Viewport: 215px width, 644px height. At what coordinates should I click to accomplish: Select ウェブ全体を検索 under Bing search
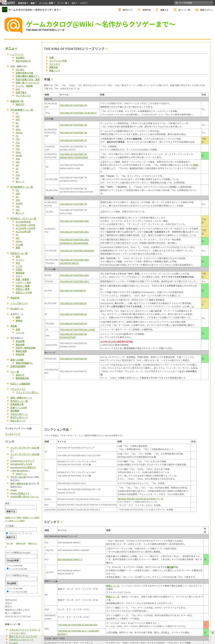click(8, 588)
